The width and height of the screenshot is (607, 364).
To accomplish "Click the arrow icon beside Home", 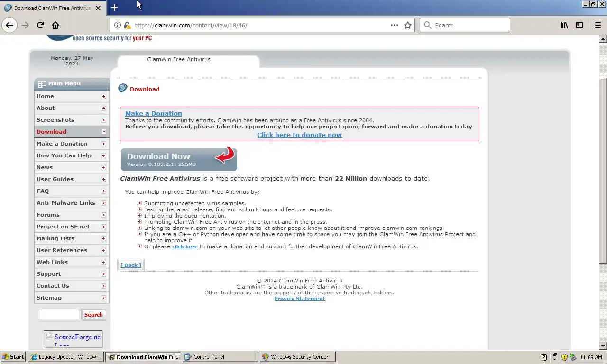I will (103, 96).
